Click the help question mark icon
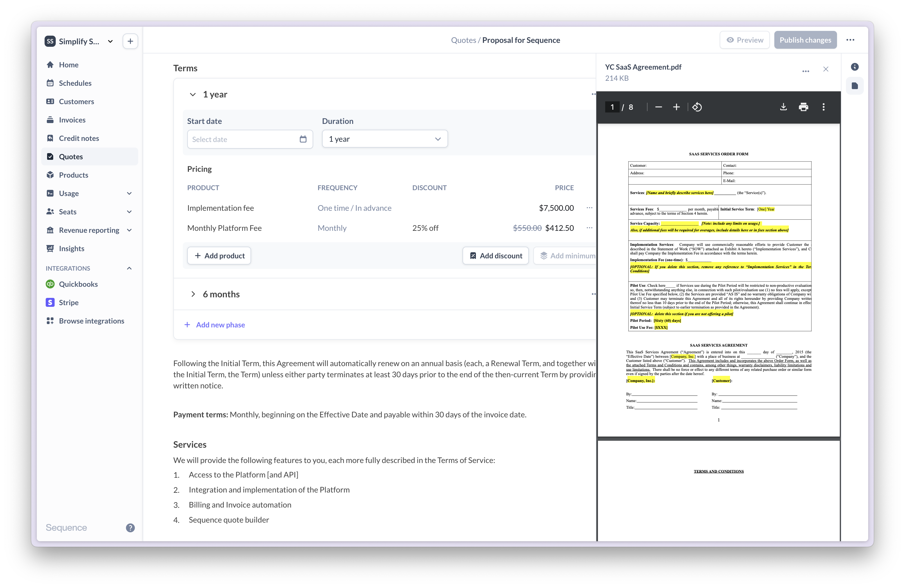Image resolution: width=905 pixels, height=588 pixels. tap(130, 528)
